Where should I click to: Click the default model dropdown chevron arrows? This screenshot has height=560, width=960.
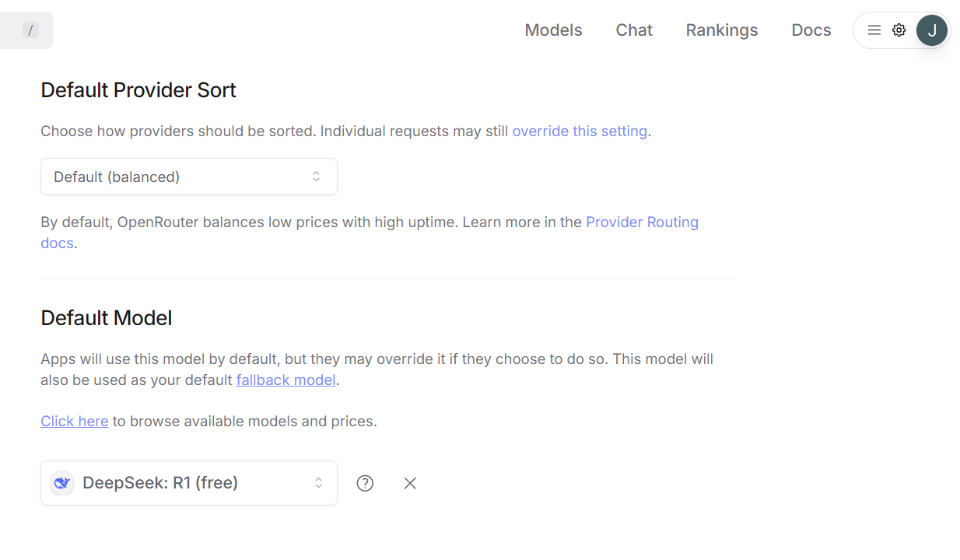(318, 483)
